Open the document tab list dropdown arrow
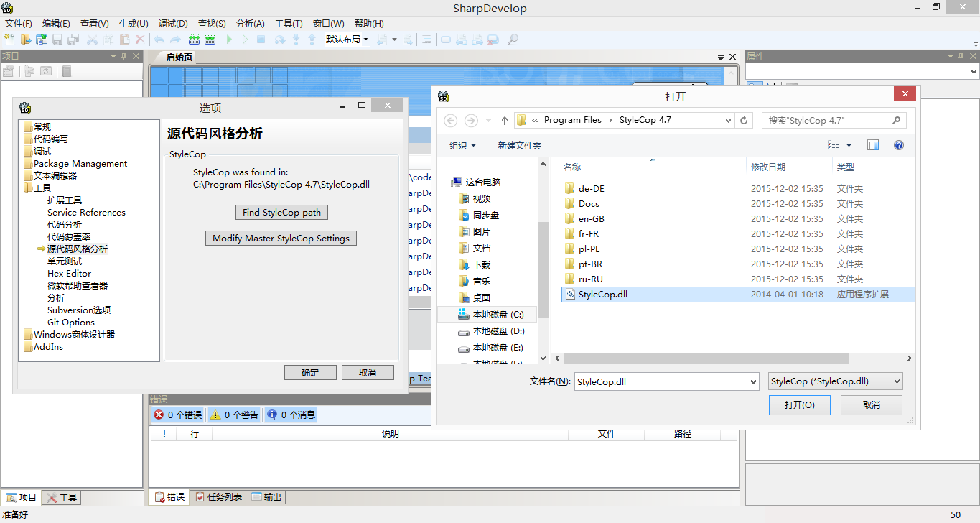This screenshot has height=523, width=980. [x=722, y=57]
